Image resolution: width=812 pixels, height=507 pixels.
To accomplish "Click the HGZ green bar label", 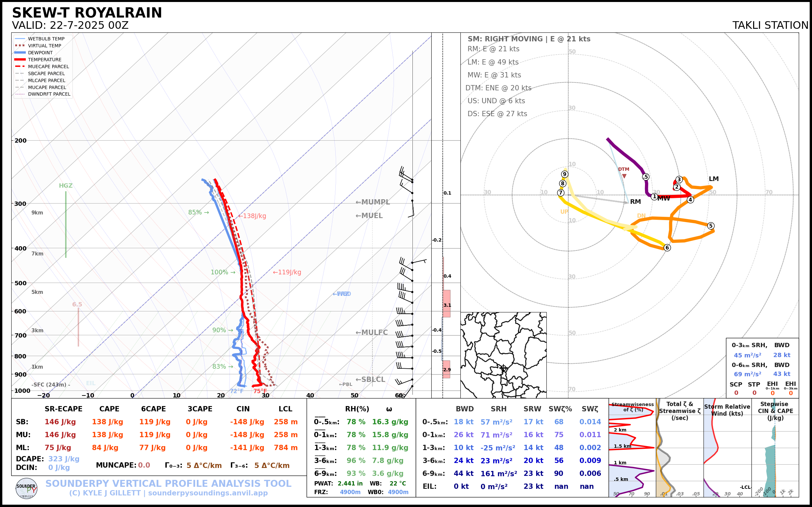I will click(x=66, y=186).
